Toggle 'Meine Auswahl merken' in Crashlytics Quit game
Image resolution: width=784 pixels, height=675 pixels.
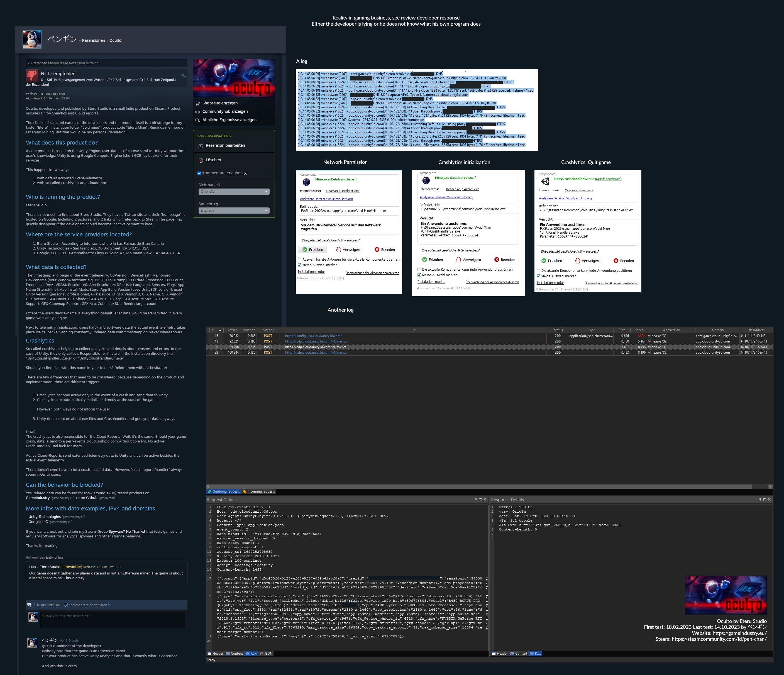pos(538,276)
